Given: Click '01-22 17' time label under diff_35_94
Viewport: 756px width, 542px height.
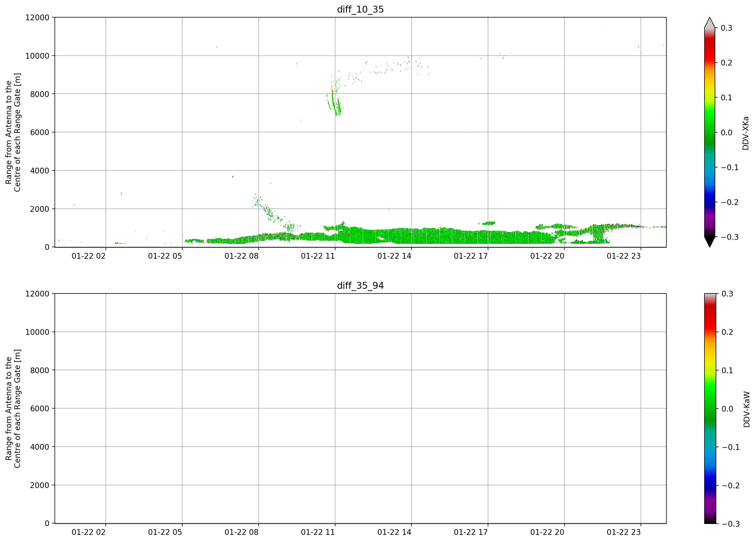Looking at the screenshot, I should (471, 532).
